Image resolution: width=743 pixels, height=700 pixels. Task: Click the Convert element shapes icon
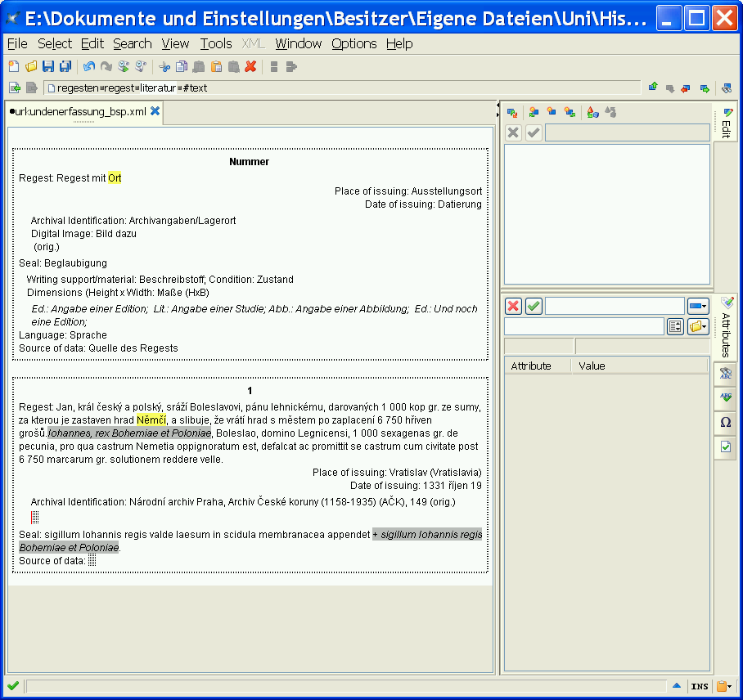[592, 112]
